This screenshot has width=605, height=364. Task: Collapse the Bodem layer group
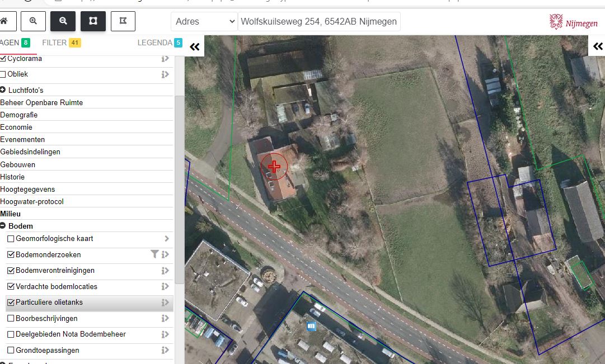click(x=3, y=226)
